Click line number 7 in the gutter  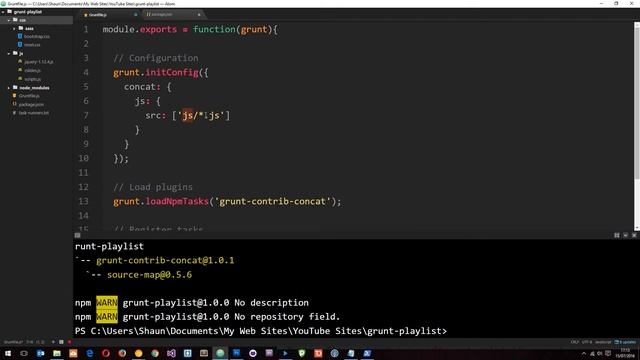tap(86, 116)
